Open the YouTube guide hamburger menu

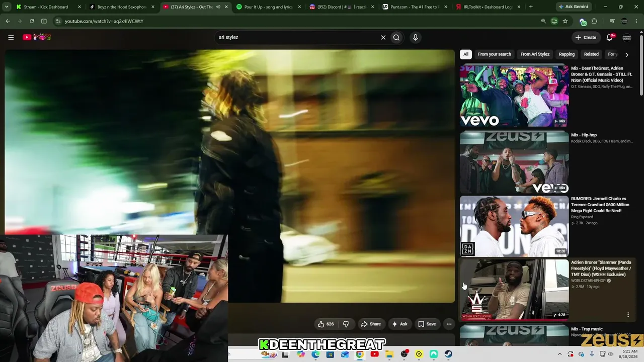[11, 37]
